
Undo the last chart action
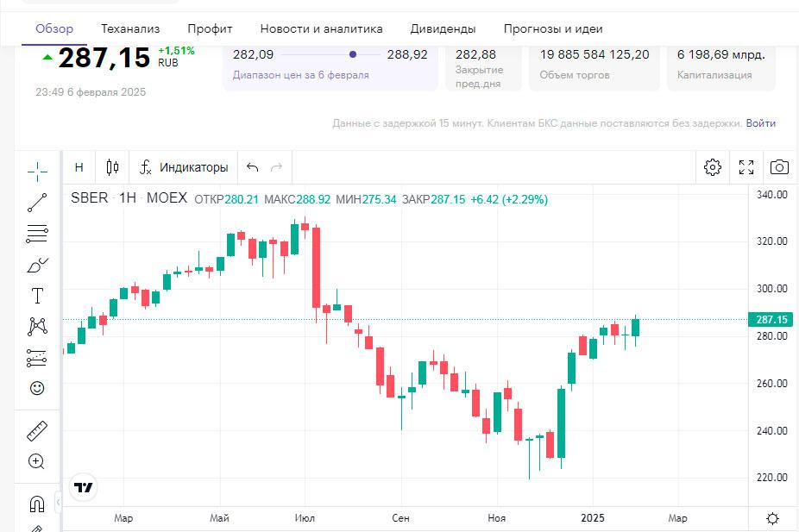[252, 167]
